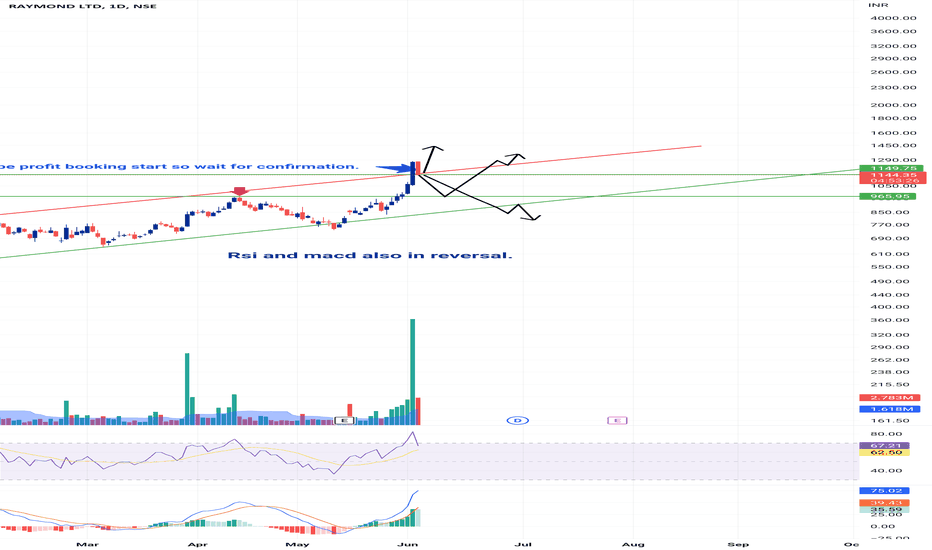Select the red down-arrow marker on April candles
This screenshot has height=550, width=932.
click(x=240, y=191)
